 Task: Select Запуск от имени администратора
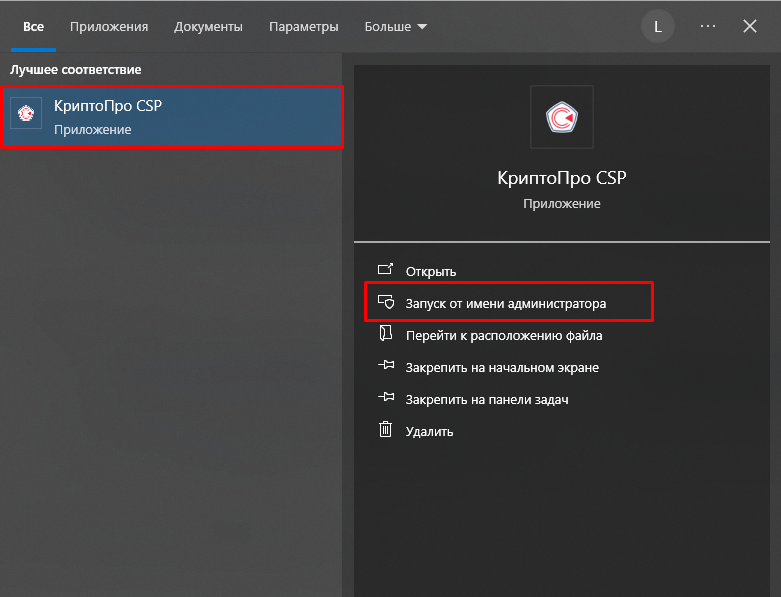coord(506,303)
